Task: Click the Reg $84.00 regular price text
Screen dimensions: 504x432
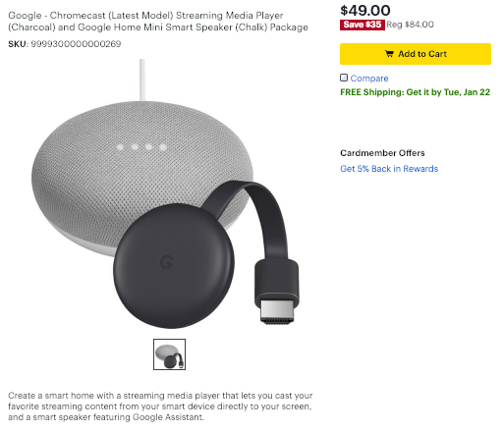Action: tap(410, 25)
